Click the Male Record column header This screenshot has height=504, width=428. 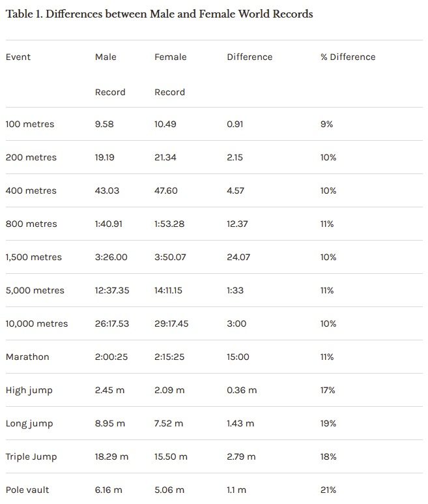[110, 74]
